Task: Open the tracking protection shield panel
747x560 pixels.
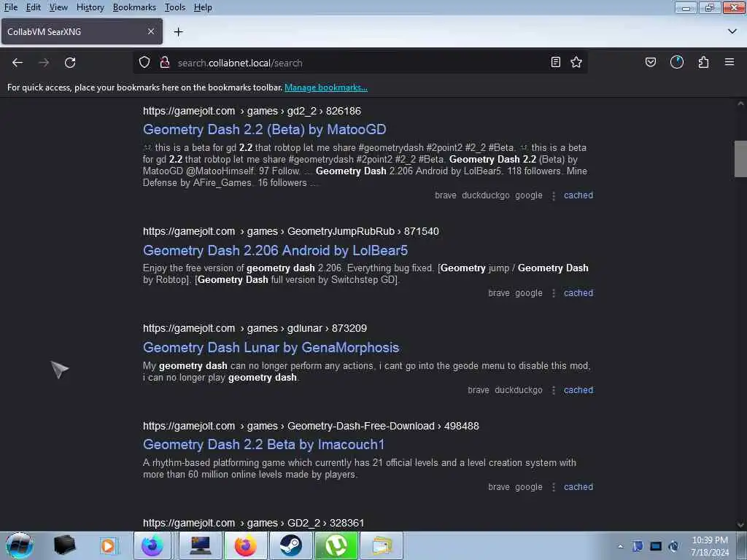Action: click(x=144, y=63)
